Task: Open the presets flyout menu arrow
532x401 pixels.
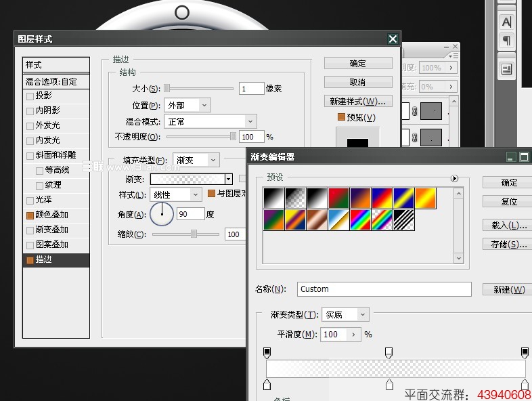Action: 454,178
